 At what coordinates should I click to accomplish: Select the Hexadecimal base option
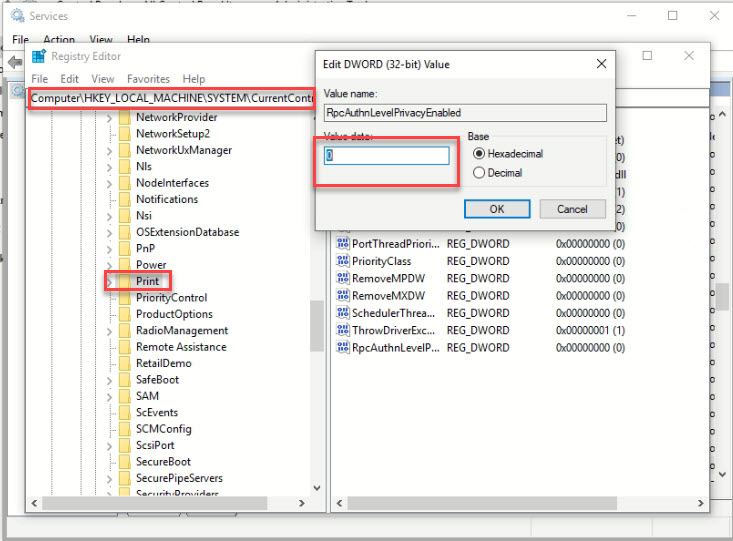pyautogui.click(x=479, y=153)
